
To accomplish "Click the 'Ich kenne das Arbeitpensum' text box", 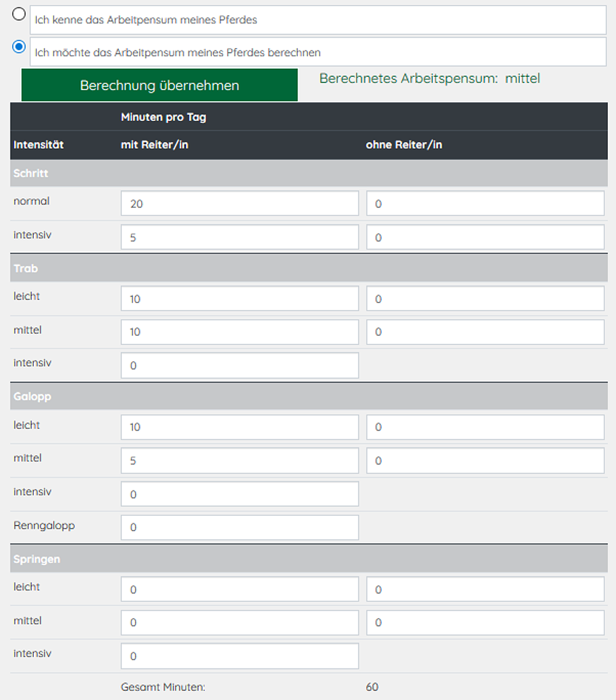I will 318,20.
